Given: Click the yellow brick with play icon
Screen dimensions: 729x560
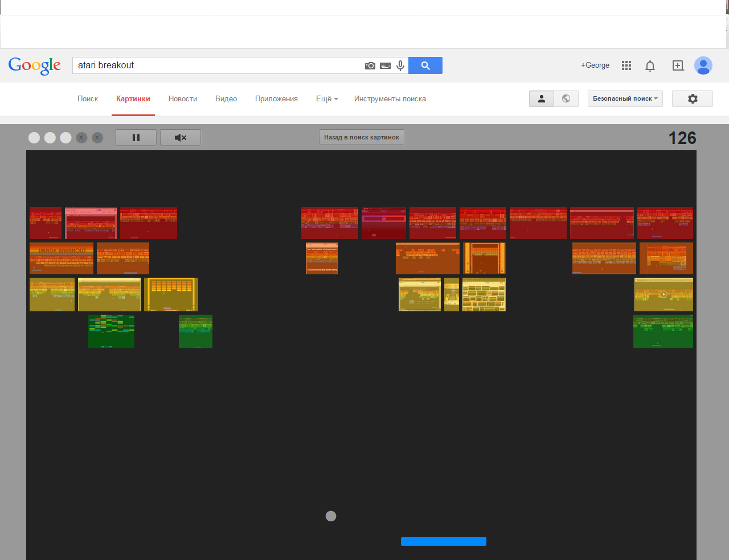Looking at the screenshot, I should click(x=664, y=294).
